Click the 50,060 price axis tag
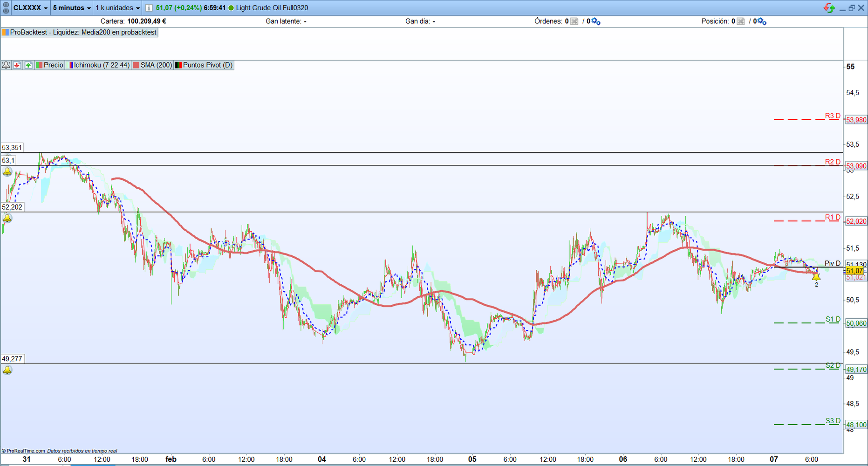This screenshot has height=466, width=868. tap(856, 323)
